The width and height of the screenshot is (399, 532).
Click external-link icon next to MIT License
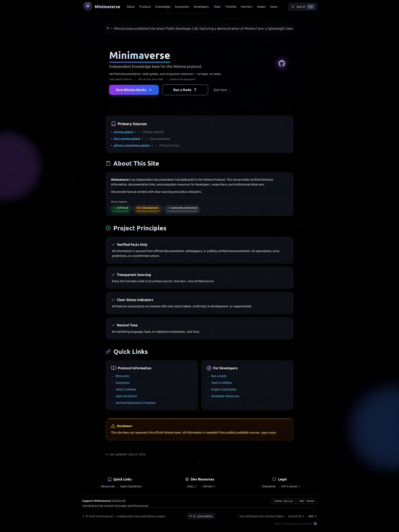coord(299,486)
